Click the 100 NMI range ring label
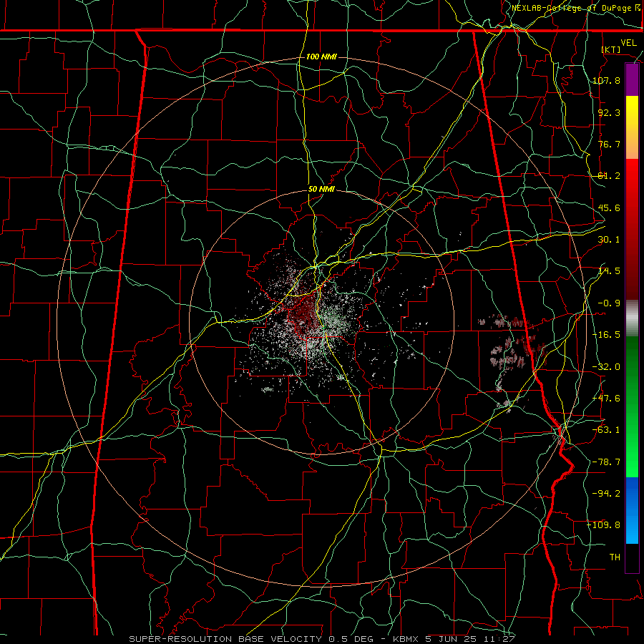The image size is (644, 644). click(321, 57)
